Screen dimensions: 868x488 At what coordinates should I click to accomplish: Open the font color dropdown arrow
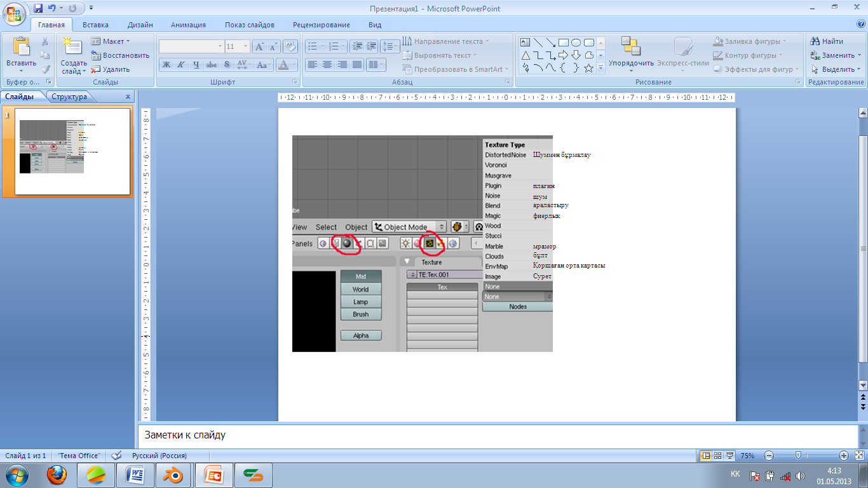pyautogui.click(x=294, y=65)
